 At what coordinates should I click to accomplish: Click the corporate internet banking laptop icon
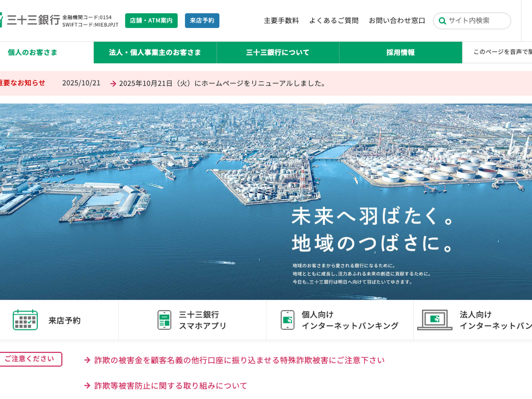434,320
